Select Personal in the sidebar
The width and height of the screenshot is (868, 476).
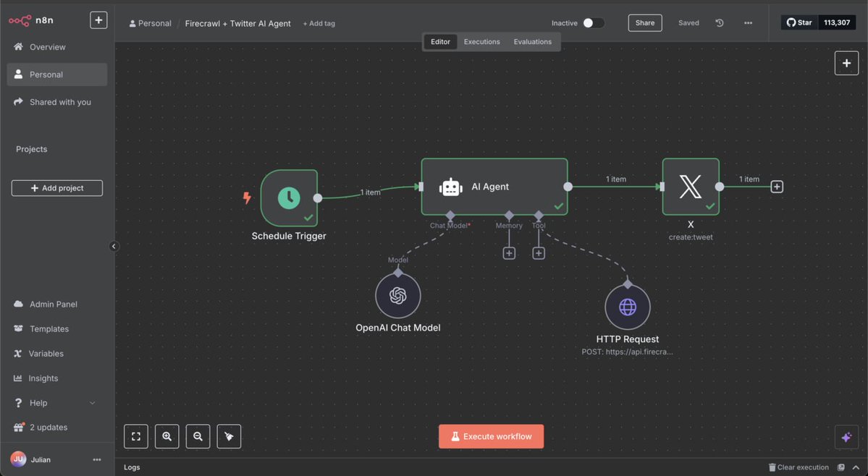tap(57, 75)
